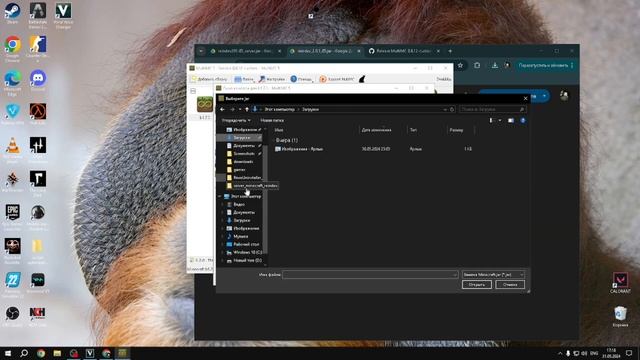Open Chrome downloads icon
This screenshot has width=640, height=360.
point(495,65)
